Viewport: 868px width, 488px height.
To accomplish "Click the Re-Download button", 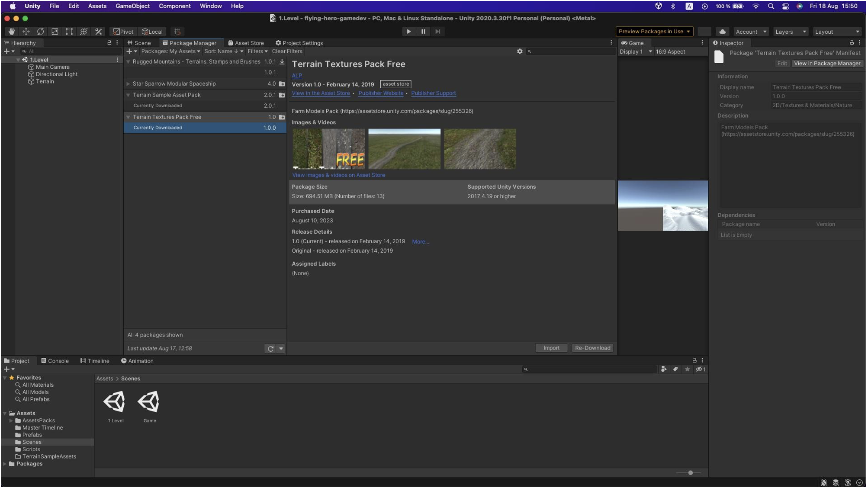I will tap(592, 348).
